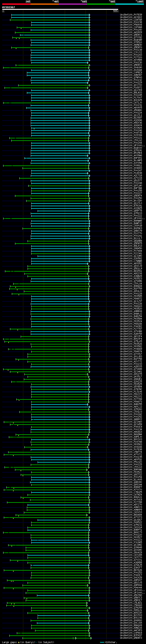Click the white query sequence bar
This screenshot has height=644, width=146.
(x=60, y=10)
